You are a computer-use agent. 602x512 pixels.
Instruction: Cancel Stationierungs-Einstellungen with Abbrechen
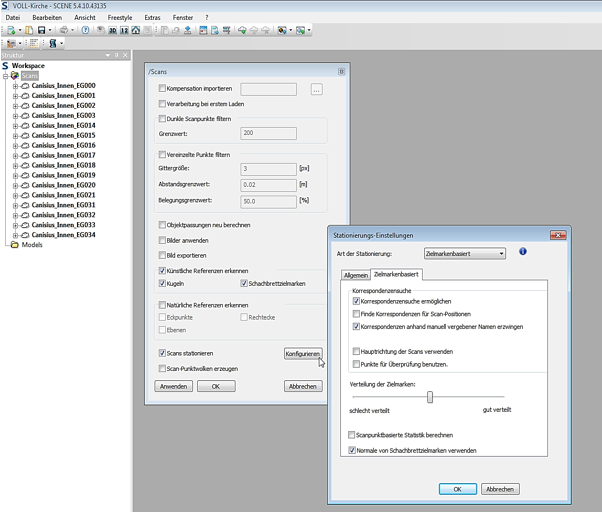point(500,489)
